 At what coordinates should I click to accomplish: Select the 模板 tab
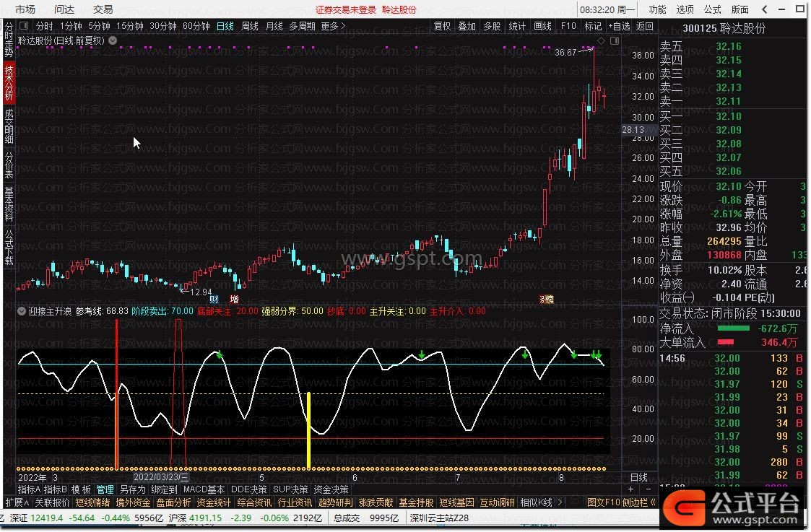[81, 489]
